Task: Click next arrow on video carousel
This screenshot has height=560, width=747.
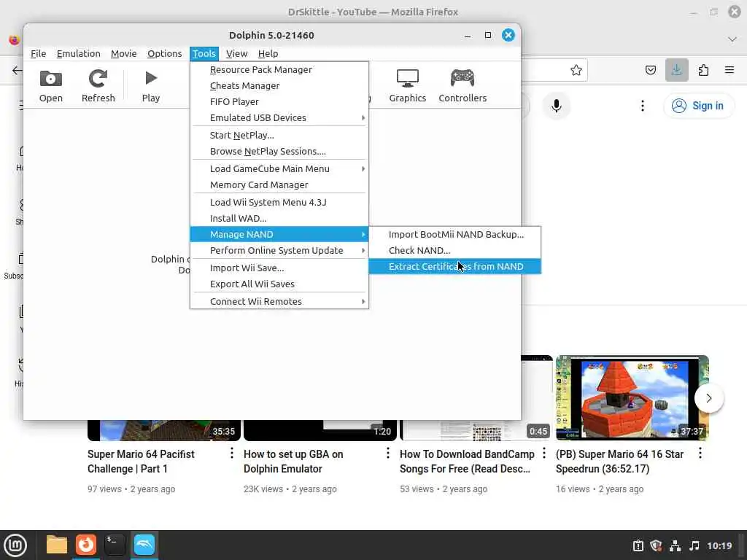Action: click(709, 398)
